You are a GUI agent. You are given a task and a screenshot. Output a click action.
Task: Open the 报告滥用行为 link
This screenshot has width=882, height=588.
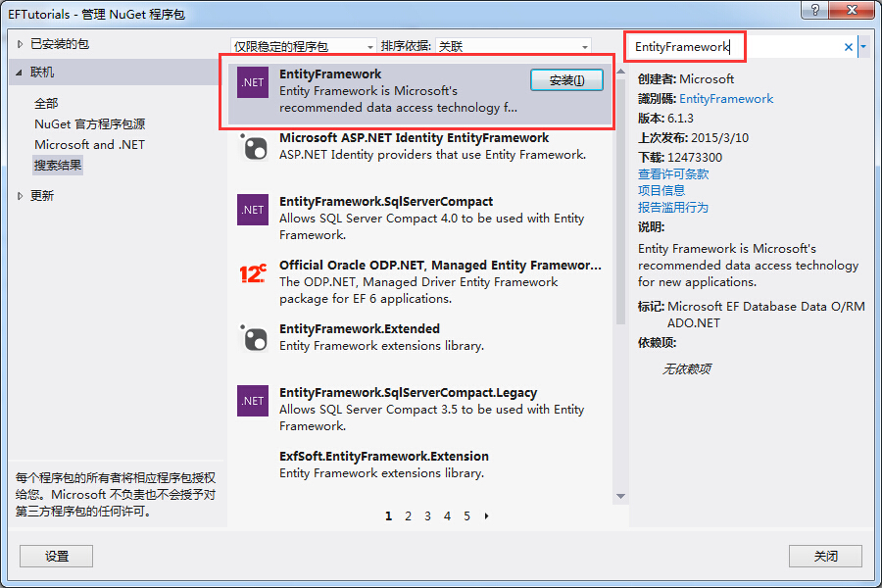[672, 207]
